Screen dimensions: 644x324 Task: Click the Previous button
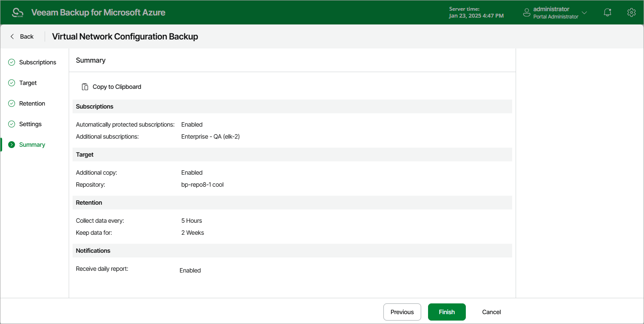[402, 312]
